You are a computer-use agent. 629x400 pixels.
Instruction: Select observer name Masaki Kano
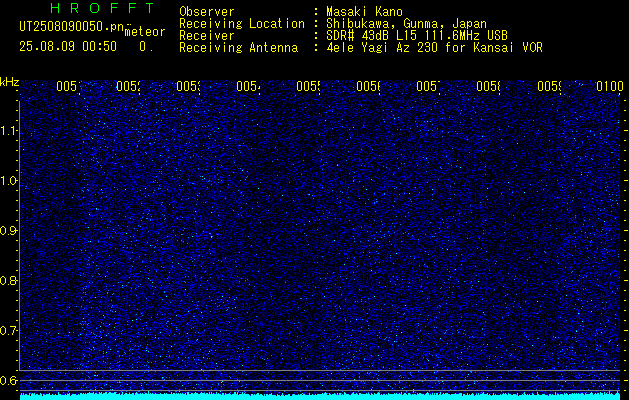[x=364, y=11]
